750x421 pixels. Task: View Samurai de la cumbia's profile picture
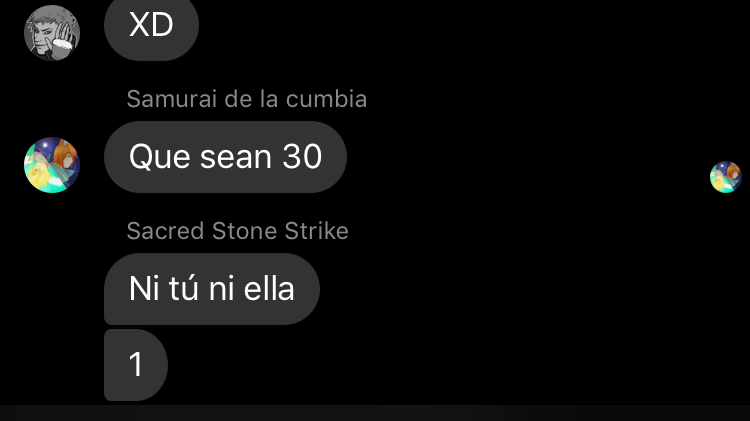click(52, 165)
